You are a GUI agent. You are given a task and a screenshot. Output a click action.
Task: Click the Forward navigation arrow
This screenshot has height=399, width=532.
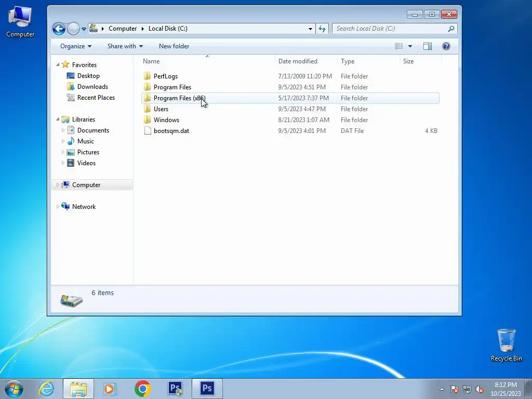[x=73, y=29]
